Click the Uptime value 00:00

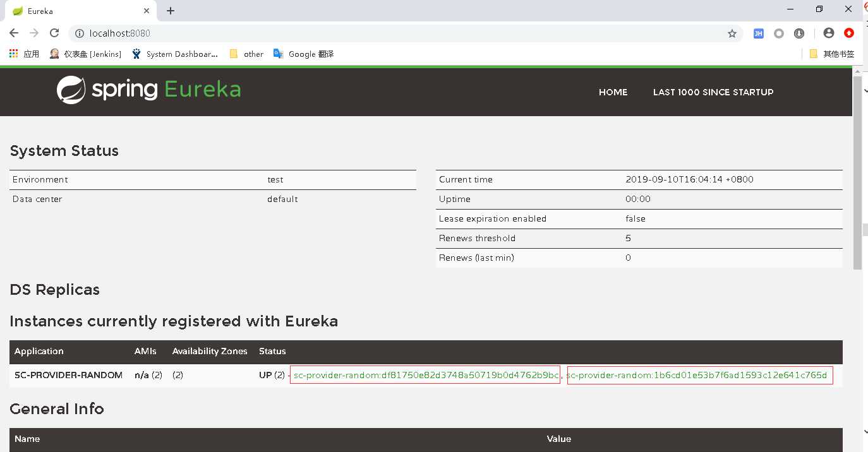[x=638, y=199]
